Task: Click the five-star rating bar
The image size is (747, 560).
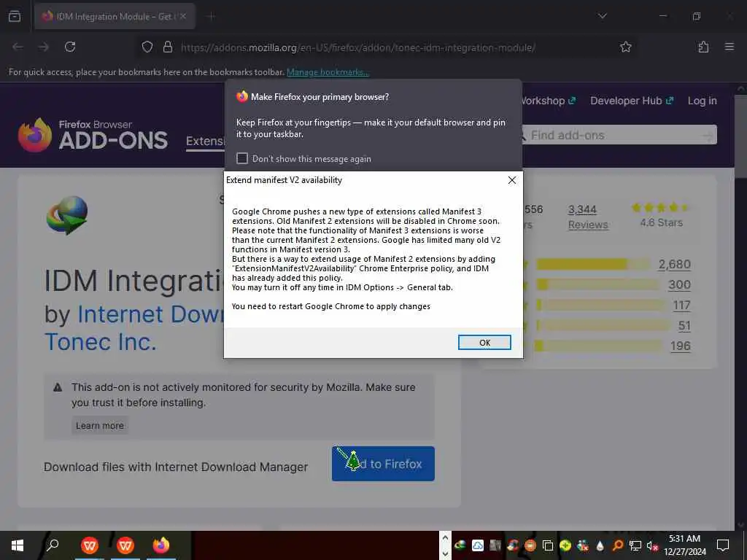Action: pos(594,264)
